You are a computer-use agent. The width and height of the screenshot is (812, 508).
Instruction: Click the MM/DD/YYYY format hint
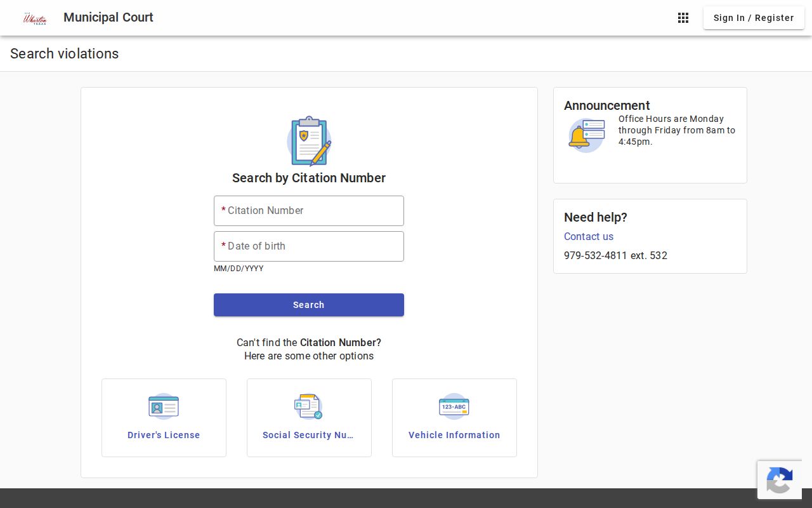click(239, 269)
